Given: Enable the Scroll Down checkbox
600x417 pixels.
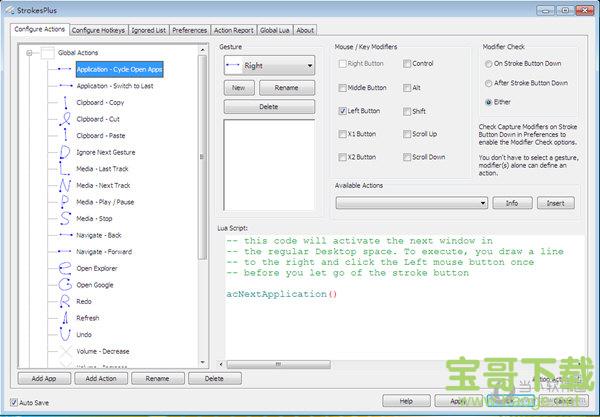Looking at the screenshot, I should point(407,157).
